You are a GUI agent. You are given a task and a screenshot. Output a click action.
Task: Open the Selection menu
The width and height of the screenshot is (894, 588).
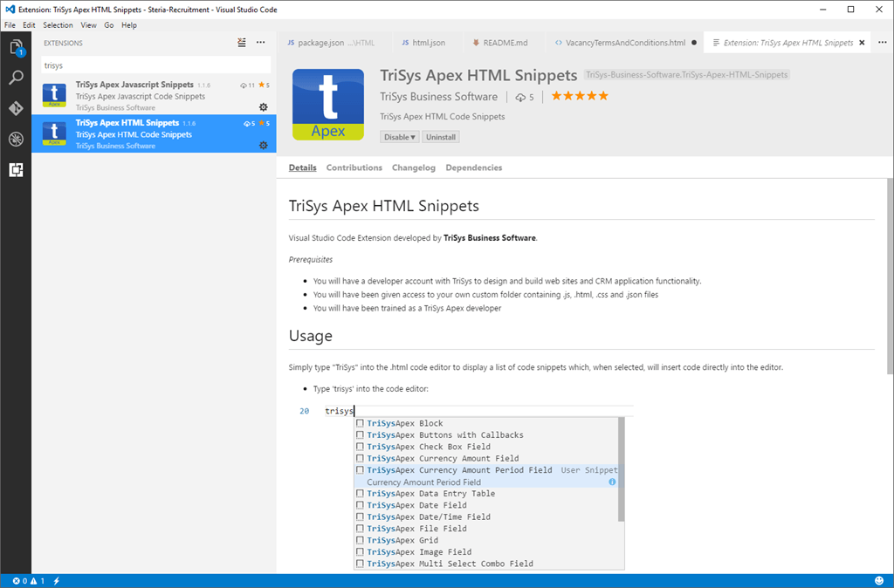coord(58,25)
